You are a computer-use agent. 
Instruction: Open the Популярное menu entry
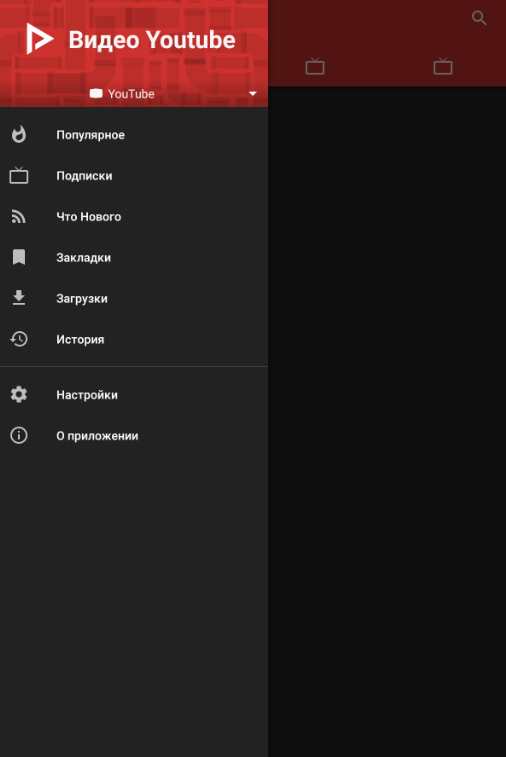tap(134, 135)
